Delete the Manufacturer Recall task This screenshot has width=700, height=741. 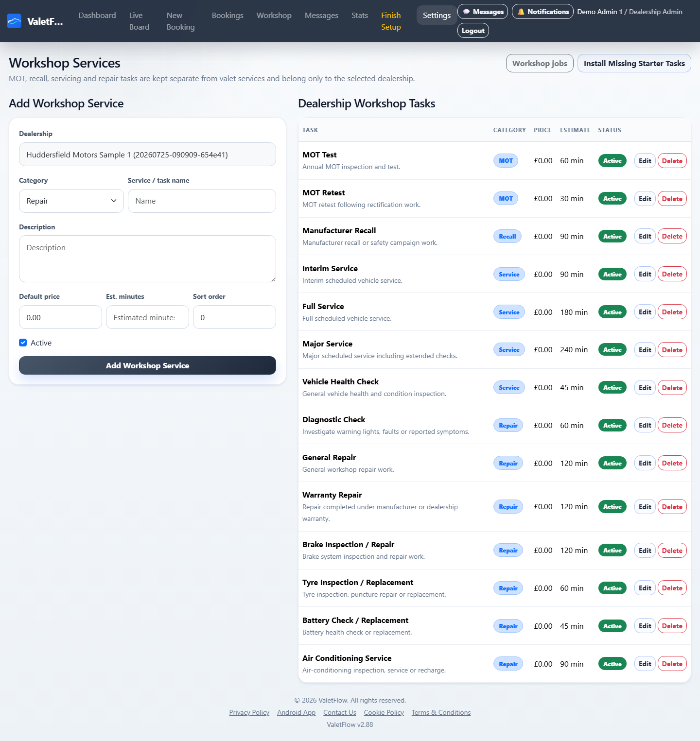pyautogui.click(x=672, y=236)
